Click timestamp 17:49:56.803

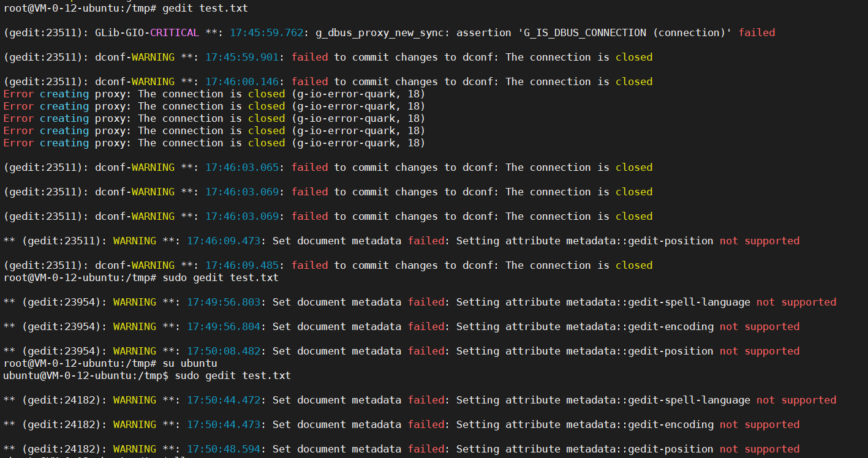click(x=224, y=302)
